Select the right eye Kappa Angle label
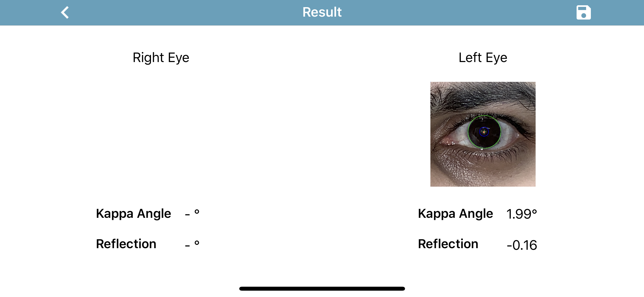The image size is (644, 297). pyautogui.click(x=133, y=213)
